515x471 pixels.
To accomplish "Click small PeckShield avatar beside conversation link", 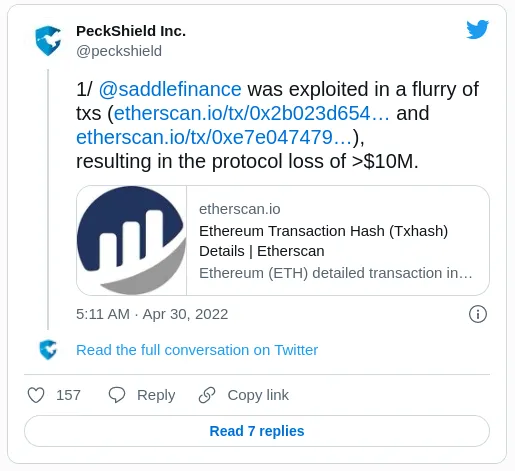I will click(x=48, y=350).
